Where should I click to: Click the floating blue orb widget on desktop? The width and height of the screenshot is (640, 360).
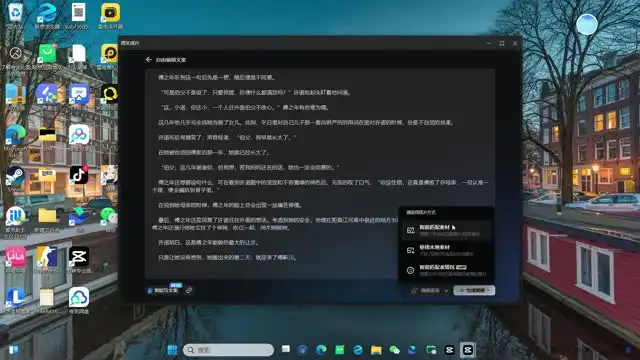coord(587,24)
